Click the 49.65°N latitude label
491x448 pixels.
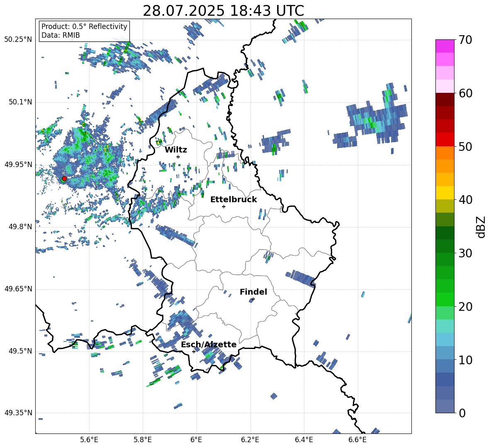[18, 288]
